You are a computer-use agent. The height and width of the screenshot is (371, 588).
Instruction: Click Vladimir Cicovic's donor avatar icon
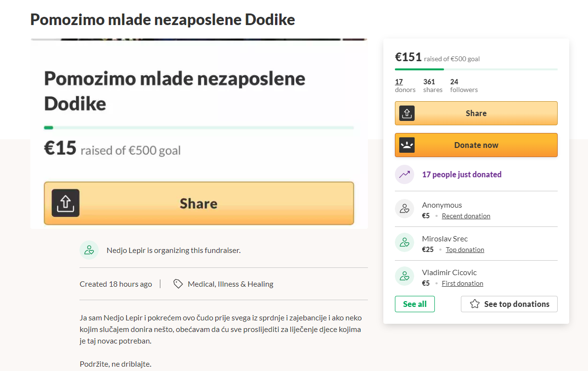coord(405,276)
